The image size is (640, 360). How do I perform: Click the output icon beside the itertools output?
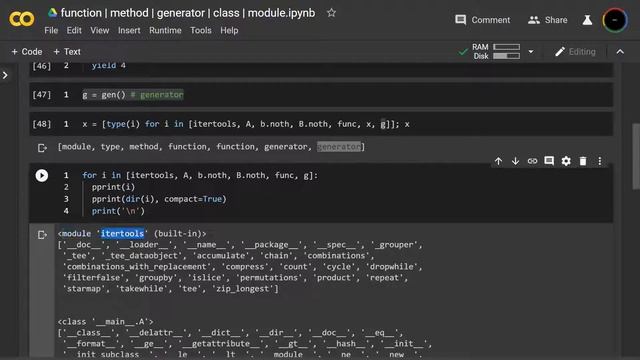pos(42,235)
